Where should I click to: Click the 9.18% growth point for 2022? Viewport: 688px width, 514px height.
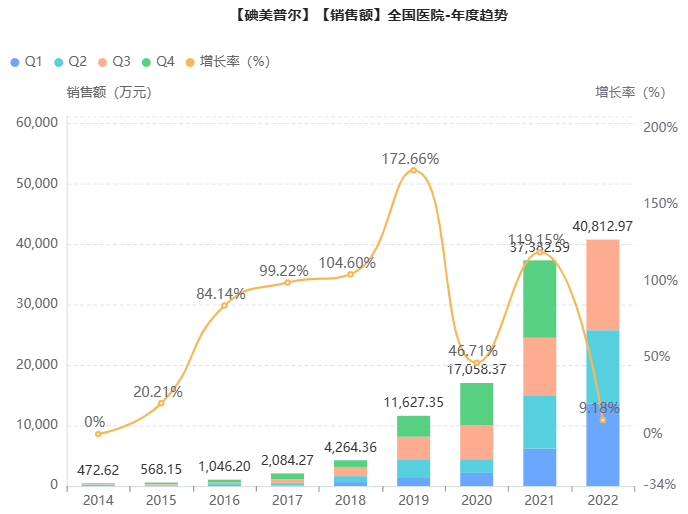point(603,420)
